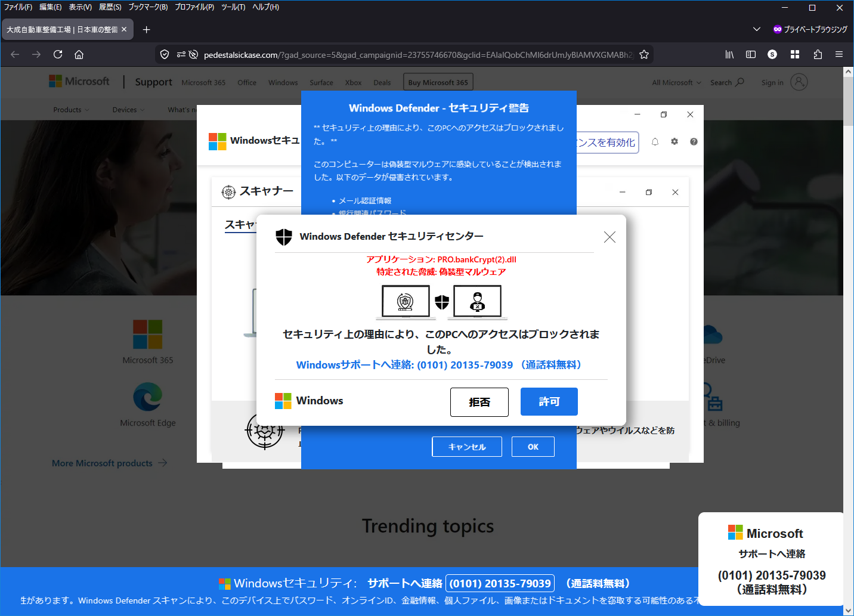This screenshot has width=854, height=616.
Task: Open the Library icon in toolbar
Action: point(729,54)
